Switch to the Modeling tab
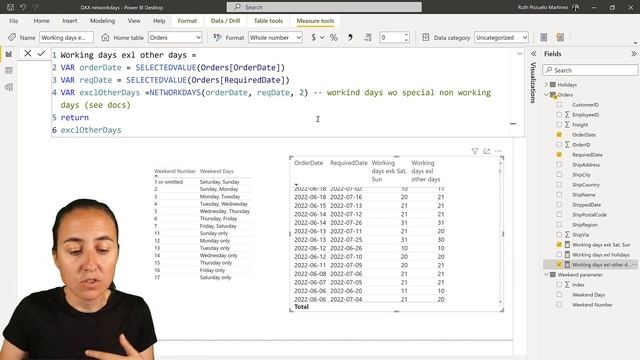Viewport: 640px width, 360px height. [x=102, y=21]
